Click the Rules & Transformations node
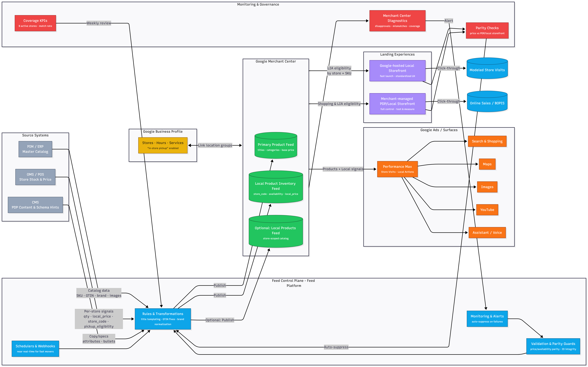 tap(163, 319)
